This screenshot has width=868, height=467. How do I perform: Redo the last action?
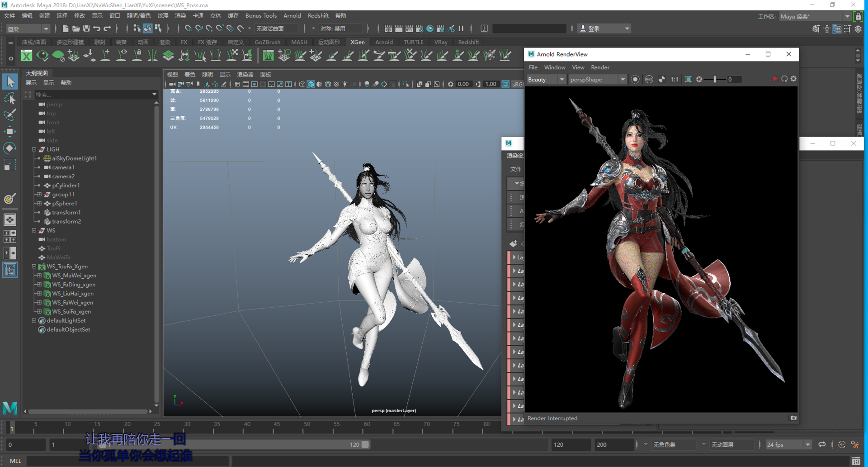tap(107, 29)
